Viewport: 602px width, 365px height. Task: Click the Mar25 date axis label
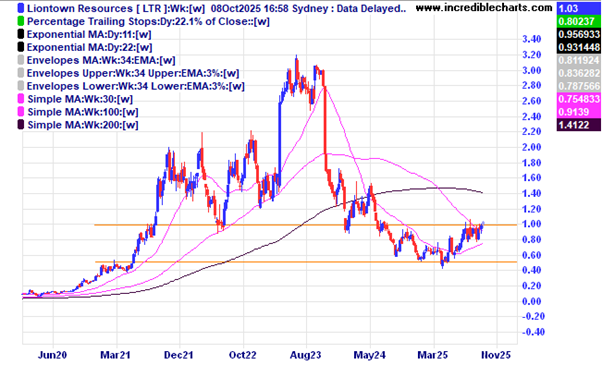[x=433, y=355]
